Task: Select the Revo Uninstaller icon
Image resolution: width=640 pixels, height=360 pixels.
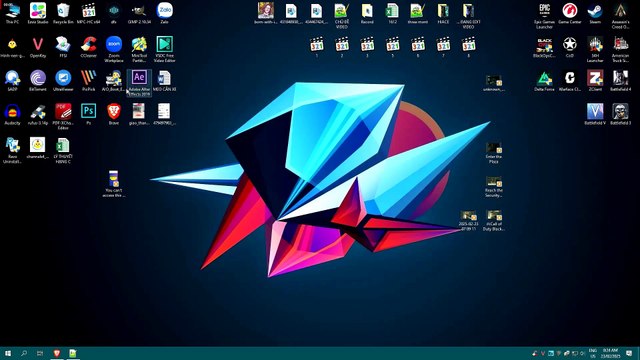Action: 12,151
